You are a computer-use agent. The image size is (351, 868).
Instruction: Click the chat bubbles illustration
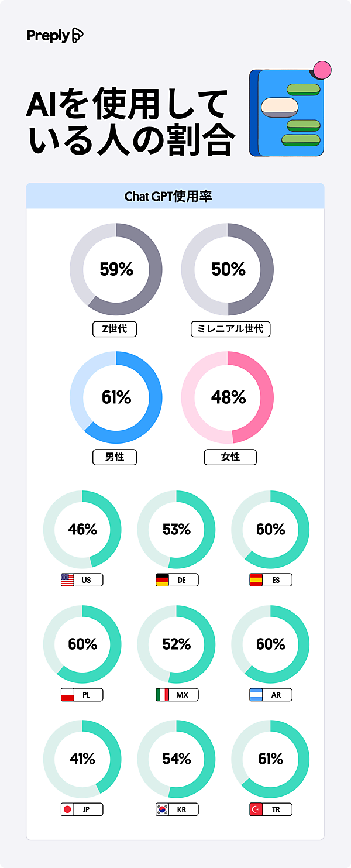290,111
